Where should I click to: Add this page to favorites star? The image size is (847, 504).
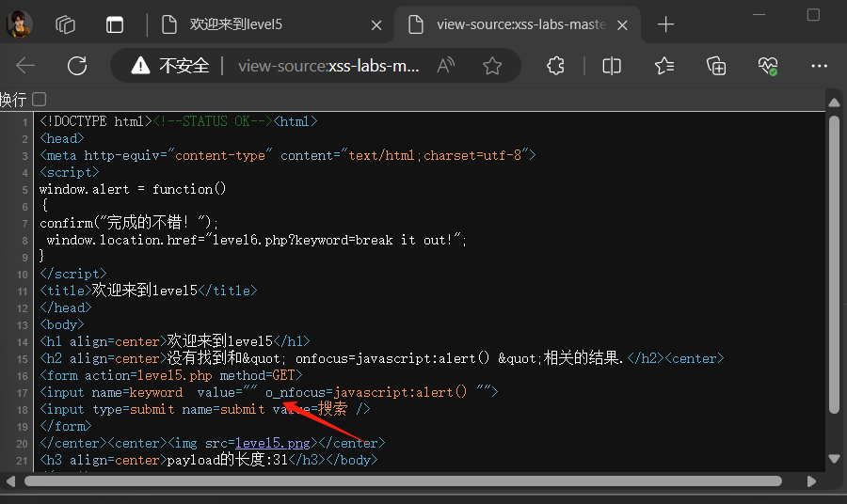(492, 66)
